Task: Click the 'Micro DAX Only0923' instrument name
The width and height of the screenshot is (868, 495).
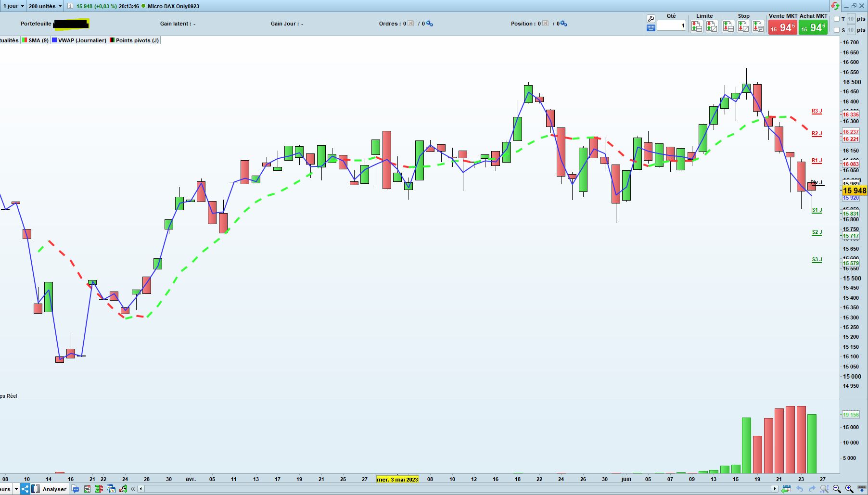Action: 173,6
